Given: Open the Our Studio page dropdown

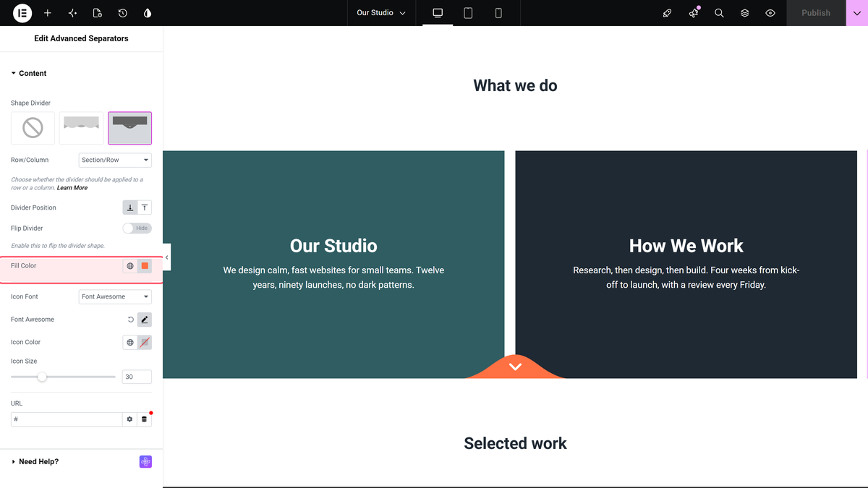Looking at the screenshot, I should (381, 13).
